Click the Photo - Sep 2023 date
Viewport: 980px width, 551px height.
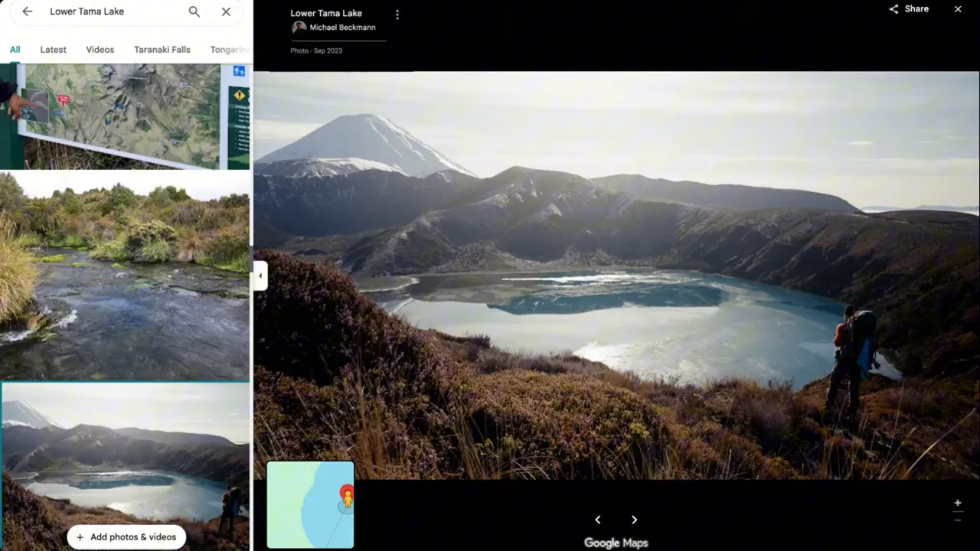pos(316,51)
